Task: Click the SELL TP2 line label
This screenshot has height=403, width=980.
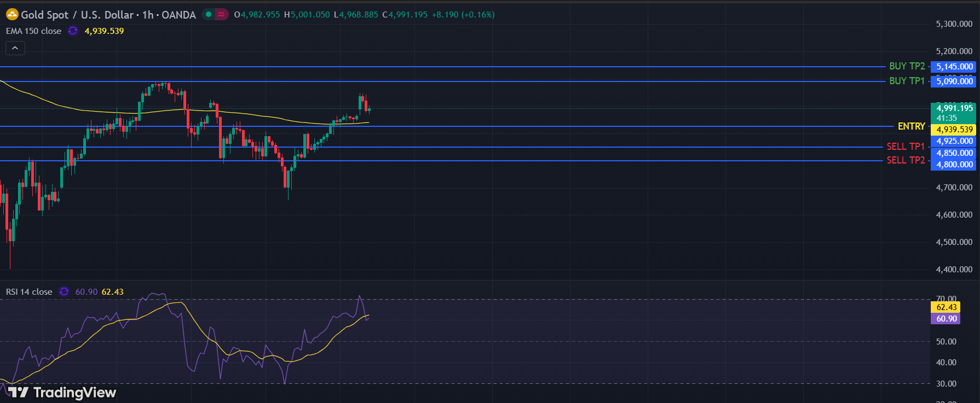Action: pos(906,160)
